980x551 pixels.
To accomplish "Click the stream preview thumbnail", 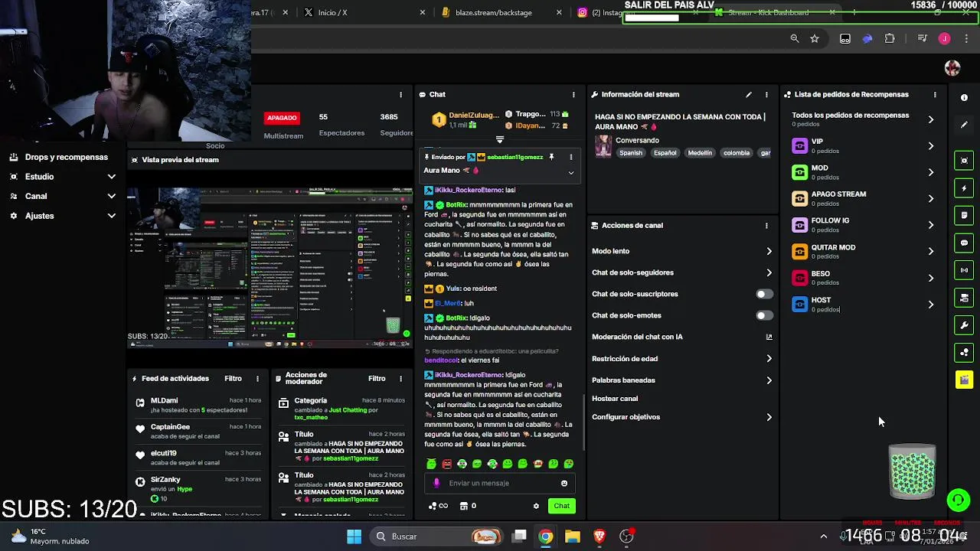I will [269, 267].
